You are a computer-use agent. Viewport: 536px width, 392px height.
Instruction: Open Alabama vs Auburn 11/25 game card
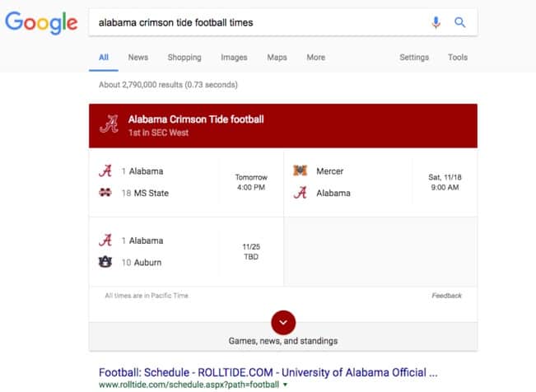(x=186, y=252)
